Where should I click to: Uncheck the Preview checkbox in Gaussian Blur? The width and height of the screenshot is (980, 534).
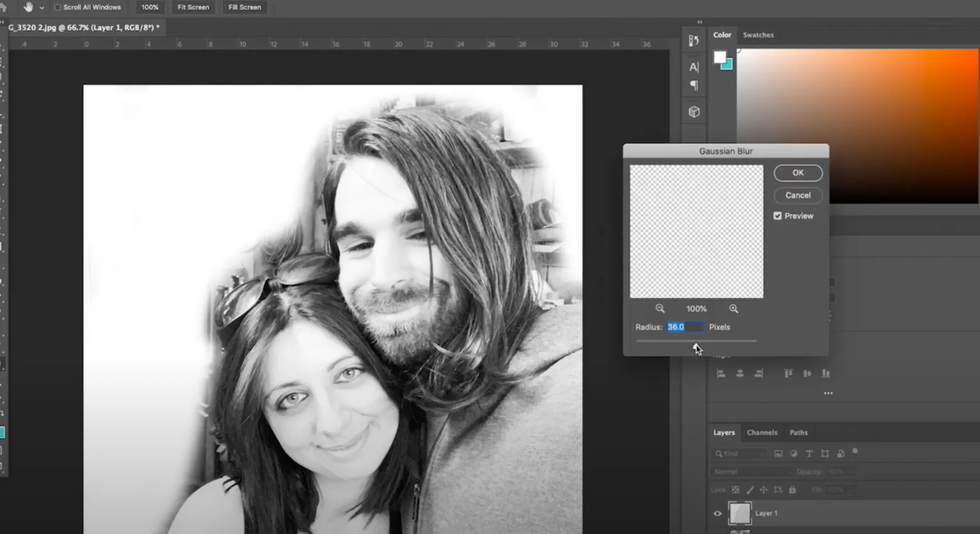click(777, 216)
